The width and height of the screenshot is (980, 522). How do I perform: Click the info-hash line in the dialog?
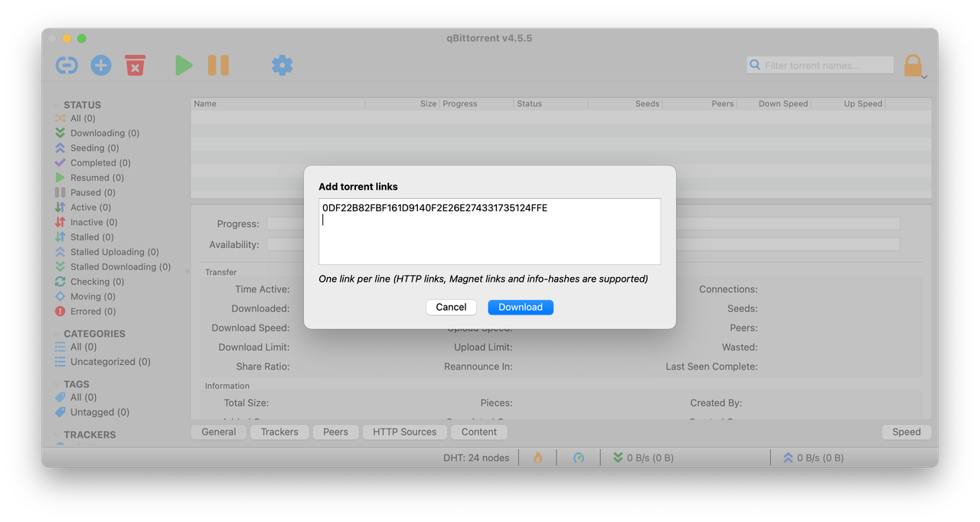tap(435, 208)
